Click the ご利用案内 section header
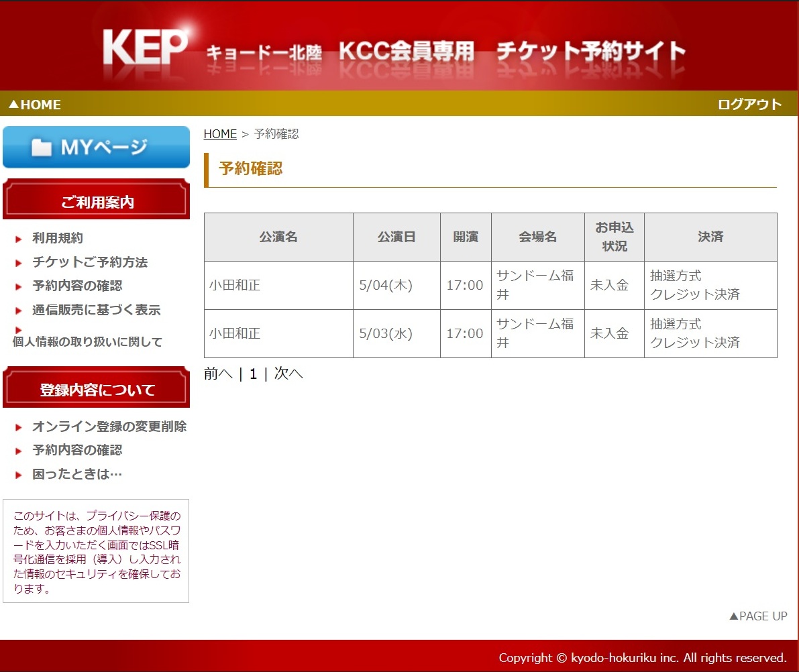 [x=97, y=200]
